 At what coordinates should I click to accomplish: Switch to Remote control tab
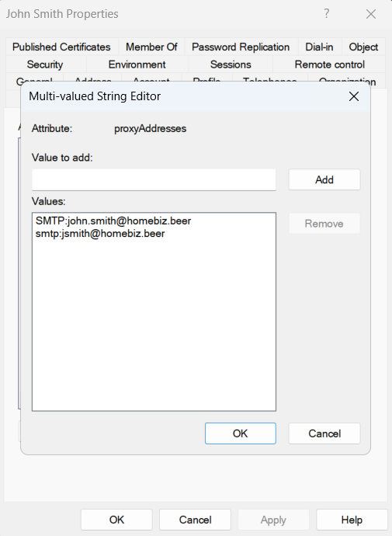click(x=329, y=64)
